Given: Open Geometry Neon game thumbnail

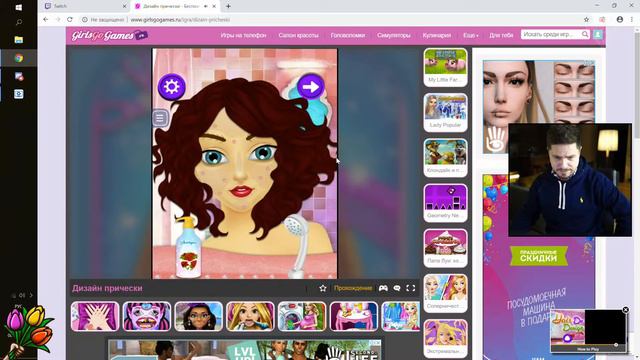Looking at the screenshot, I should (x=445, y=203).
